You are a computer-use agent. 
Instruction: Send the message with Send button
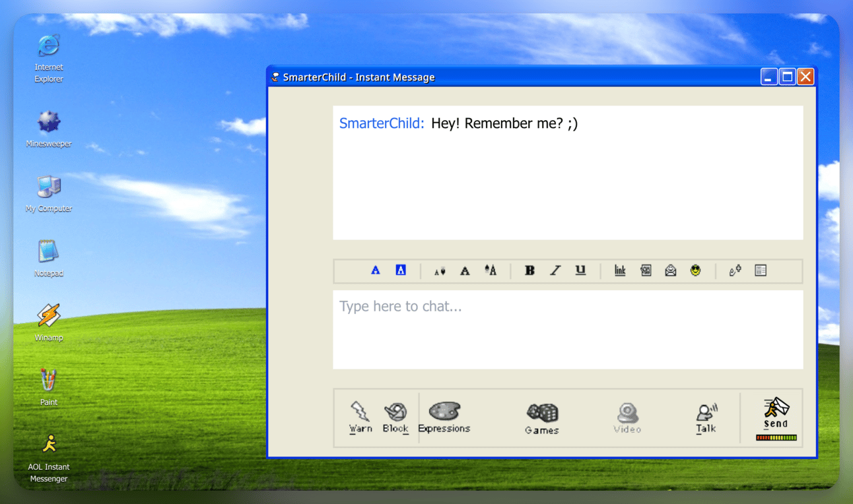click(776, 413)
